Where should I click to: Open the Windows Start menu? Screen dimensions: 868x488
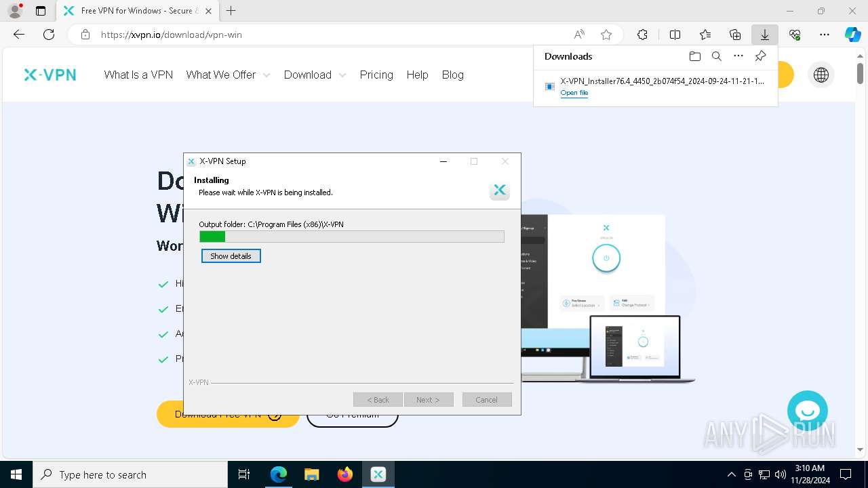16,474
